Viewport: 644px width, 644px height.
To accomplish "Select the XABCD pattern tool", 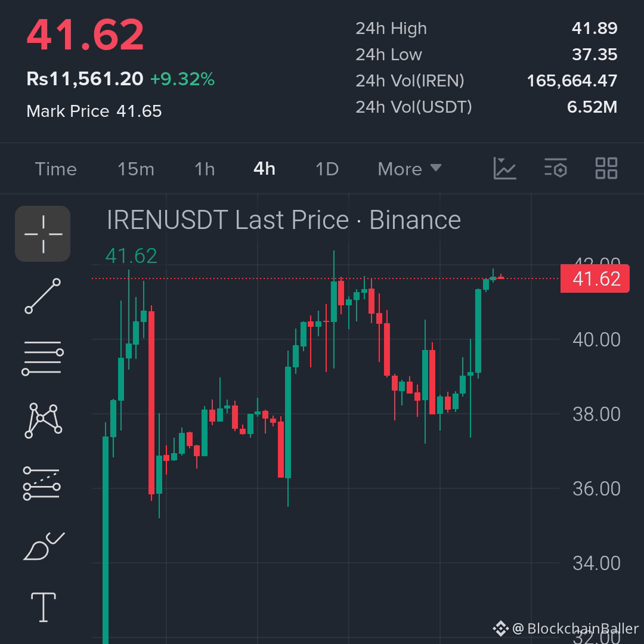I will coord(43,420).
